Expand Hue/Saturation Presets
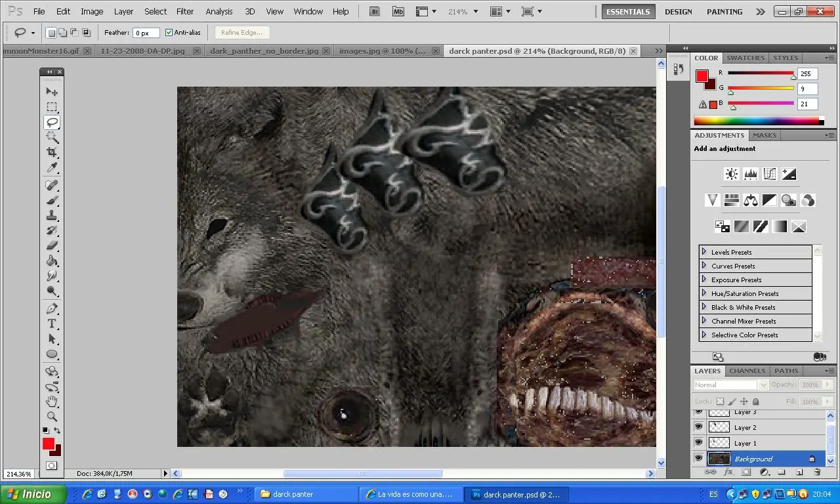 (x=704, y=293)
